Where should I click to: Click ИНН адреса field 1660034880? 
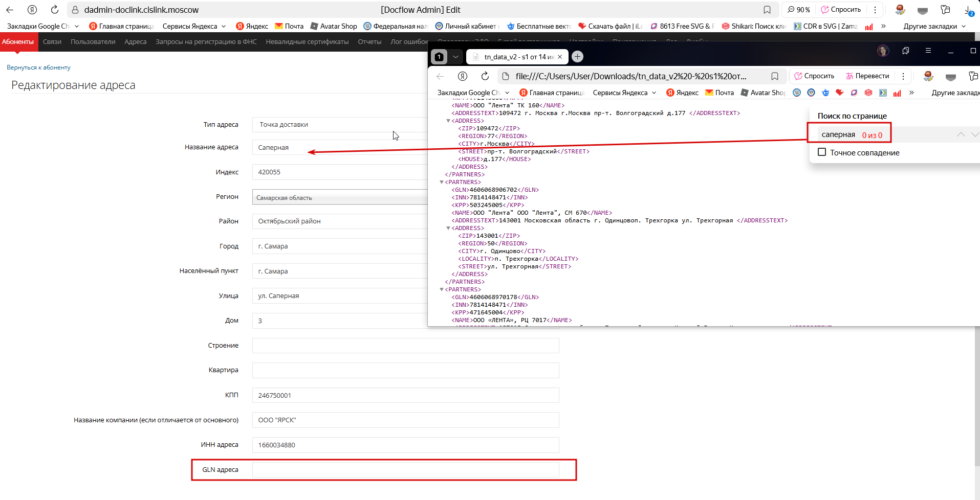[405, 445]
